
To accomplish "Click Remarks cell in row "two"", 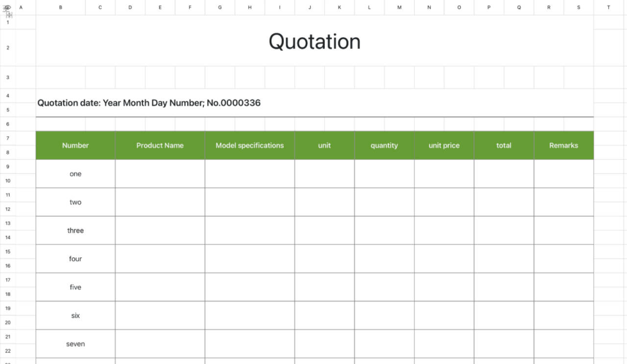I will pyautogui.click(x=563, y=202).
